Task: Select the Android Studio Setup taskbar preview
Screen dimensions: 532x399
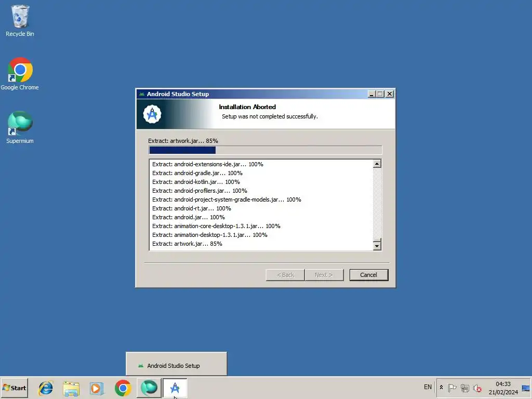Action: pos(177,364)
